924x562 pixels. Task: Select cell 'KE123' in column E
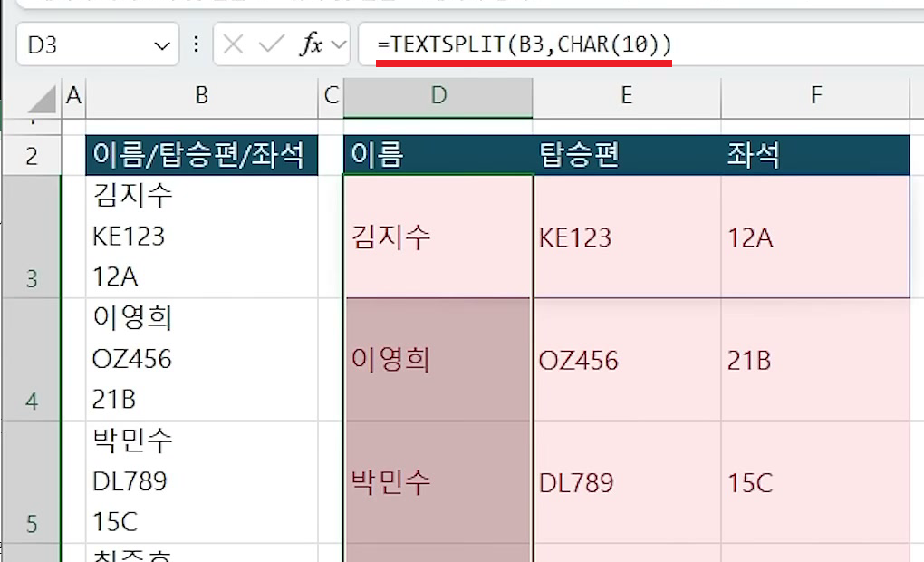click(627, 237)
